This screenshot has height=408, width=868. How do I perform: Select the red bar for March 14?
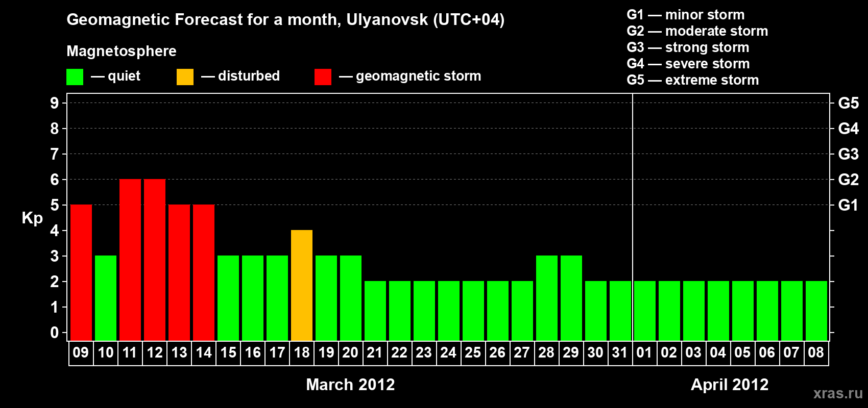(x=204, y=272)
